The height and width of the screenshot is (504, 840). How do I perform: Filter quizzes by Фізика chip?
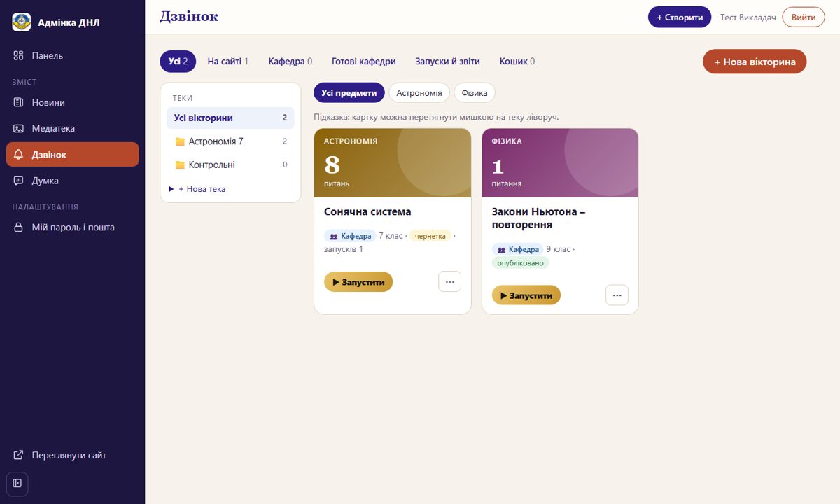click(x=475, y=92)
